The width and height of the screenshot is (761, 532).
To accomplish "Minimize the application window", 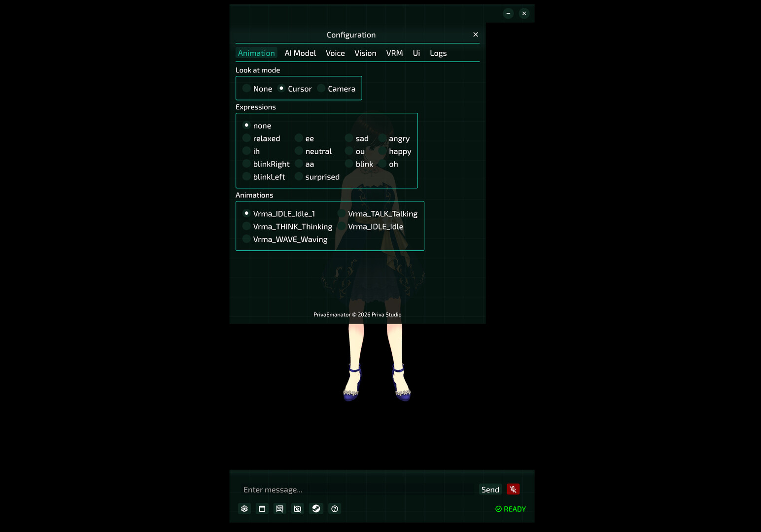I will point(508,13).
